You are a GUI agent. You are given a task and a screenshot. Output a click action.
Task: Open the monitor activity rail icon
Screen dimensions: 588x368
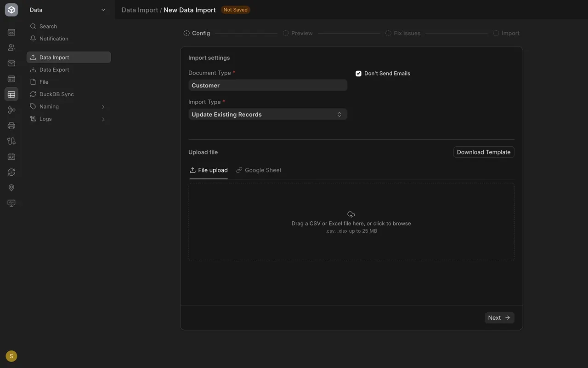point(11,203)
